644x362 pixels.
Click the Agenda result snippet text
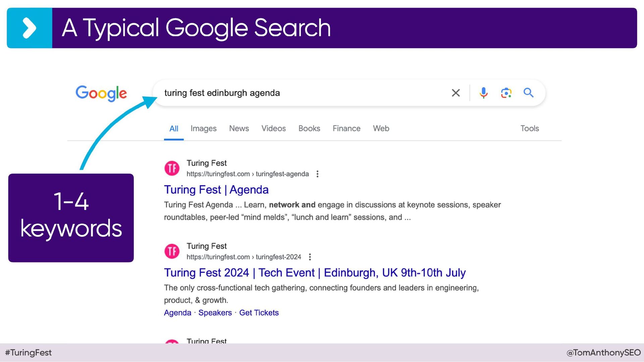click(x=332, y=211)
